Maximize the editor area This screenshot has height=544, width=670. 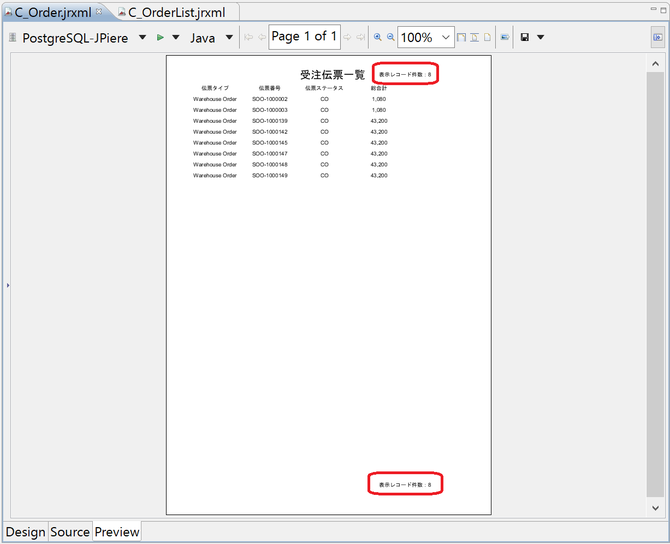click(663, 10)
